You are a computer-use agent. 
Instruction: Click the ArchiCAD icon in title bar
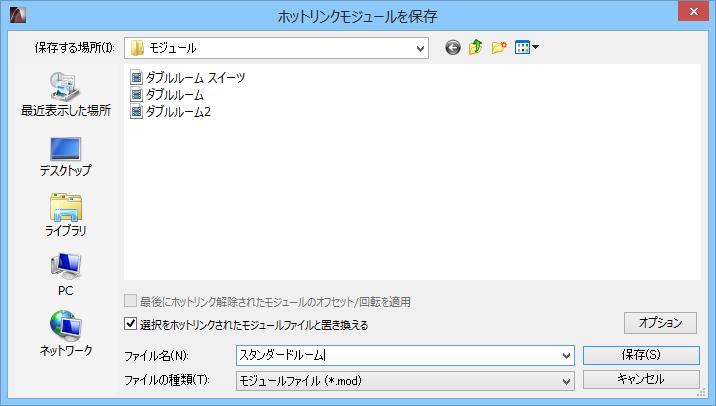pyautogui.click(x=17, y=15)
